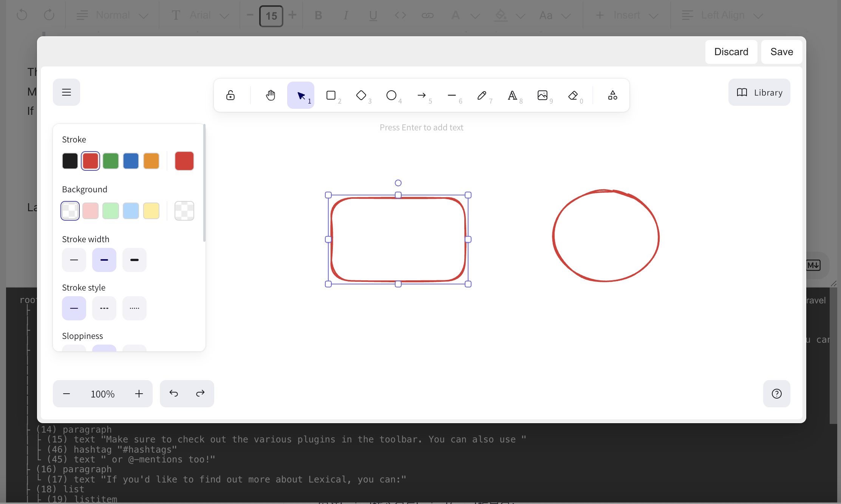Select the Ellipse tool
841x504 pixels.
coord(391,95)
